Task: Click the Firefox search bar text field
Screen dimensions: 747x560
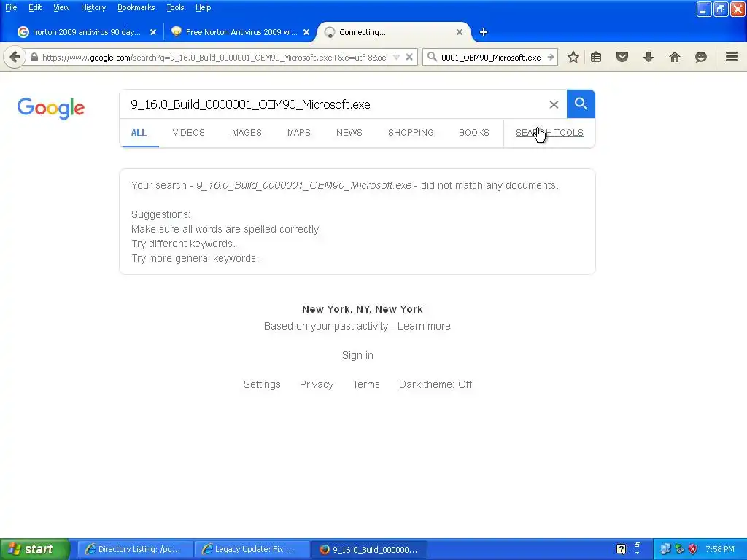Action: pyautogui.click(x=491, y=58)
